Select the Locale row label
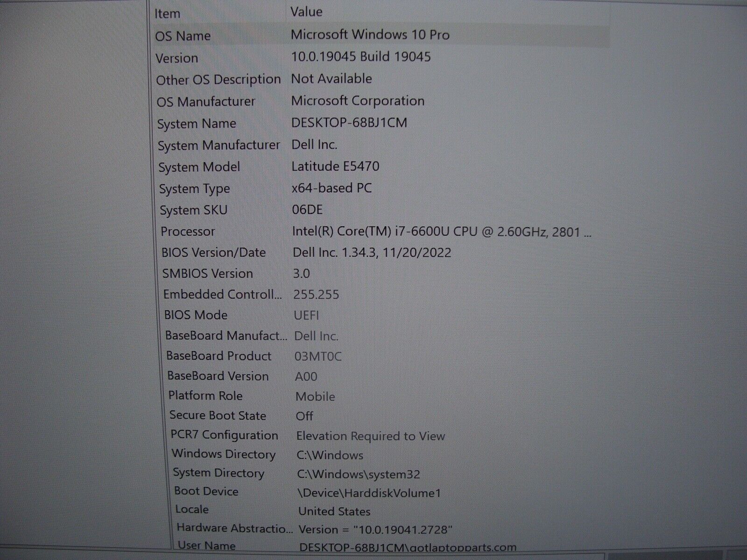The image size is (747, 560). pyautogui.click(x=192, y=510)
